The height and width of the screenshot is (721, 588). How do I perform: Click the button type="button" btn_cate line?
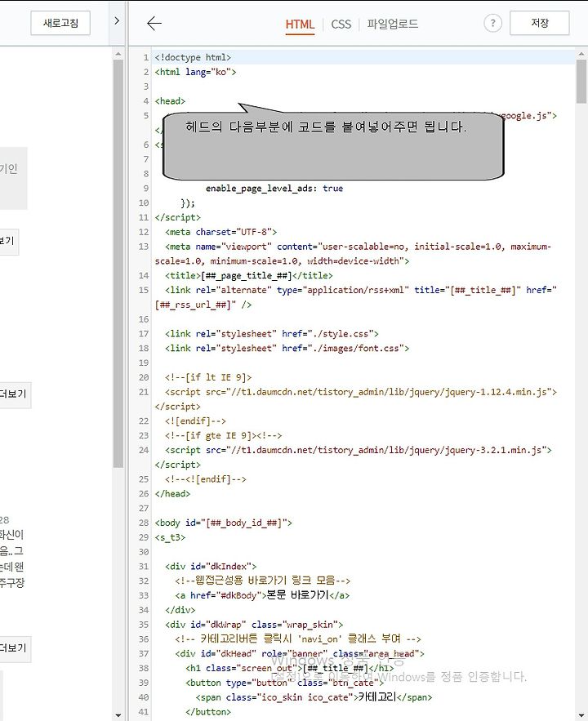284,683
